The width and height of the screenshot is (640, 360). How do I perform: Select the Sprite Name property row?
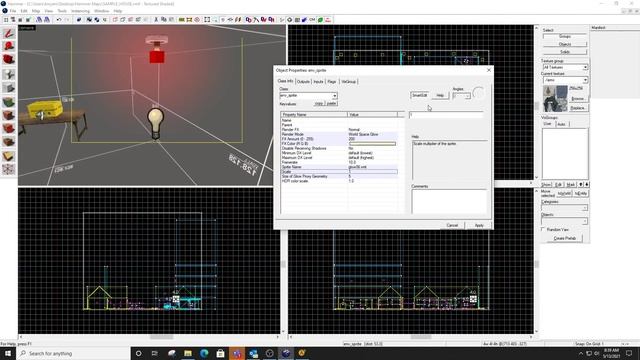pyautogui.click(x=339, y=167)
